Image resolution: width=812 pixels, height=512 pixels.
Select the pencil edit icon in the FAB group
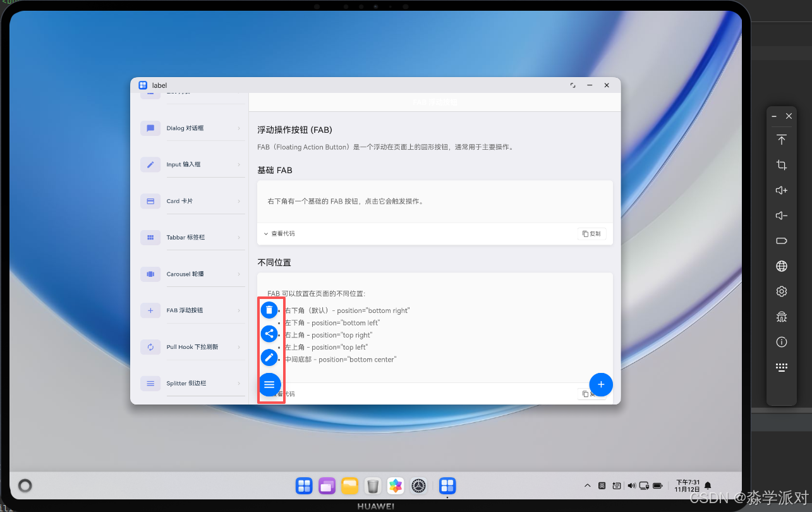click(270, 357)
